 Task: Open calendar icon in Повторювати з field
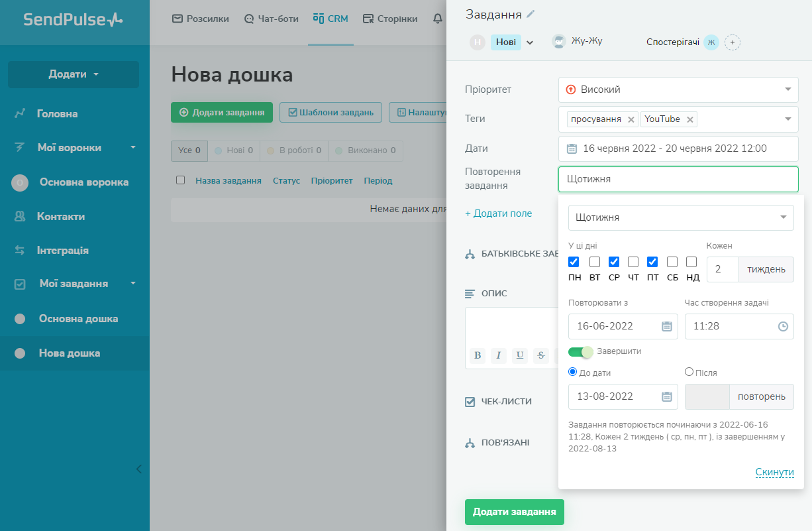coord(667,326)
